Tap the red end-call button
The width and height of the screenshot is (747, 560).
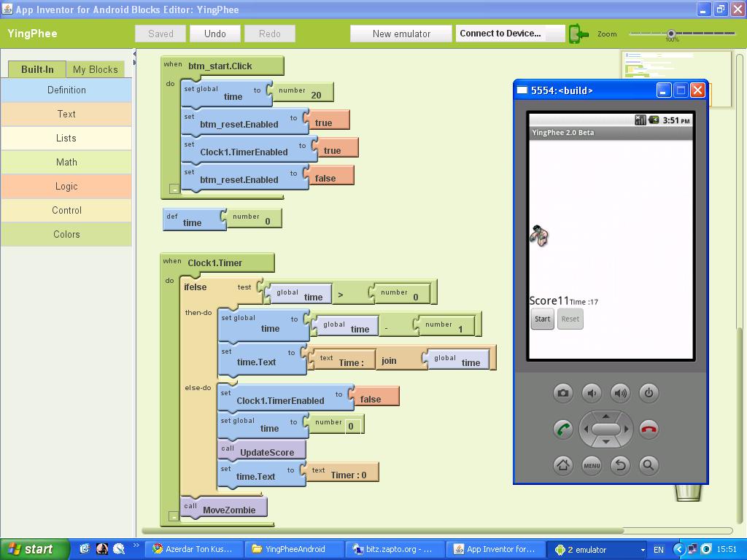pos(649,429)
